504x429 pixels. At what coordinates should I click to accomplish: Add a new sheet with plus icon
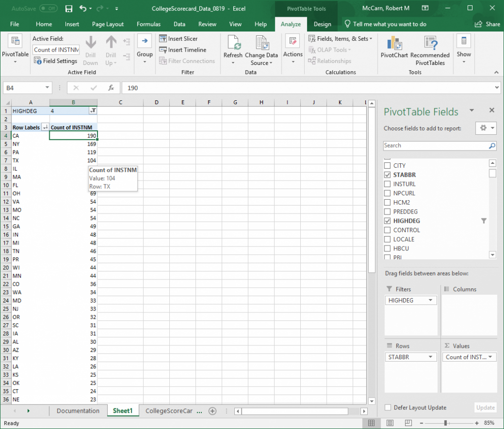(213, 411)
